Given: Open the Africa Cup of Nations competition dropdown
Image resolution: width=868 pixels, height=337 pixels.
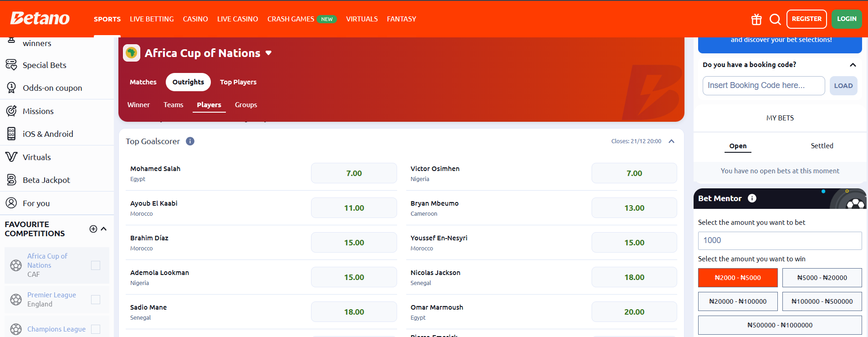Looking at the screenshot, I should (x=269, y=53).
